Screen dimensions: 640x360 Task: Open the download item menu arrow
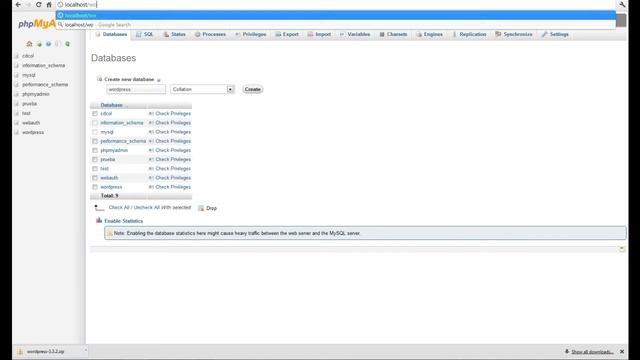[85, 351]
